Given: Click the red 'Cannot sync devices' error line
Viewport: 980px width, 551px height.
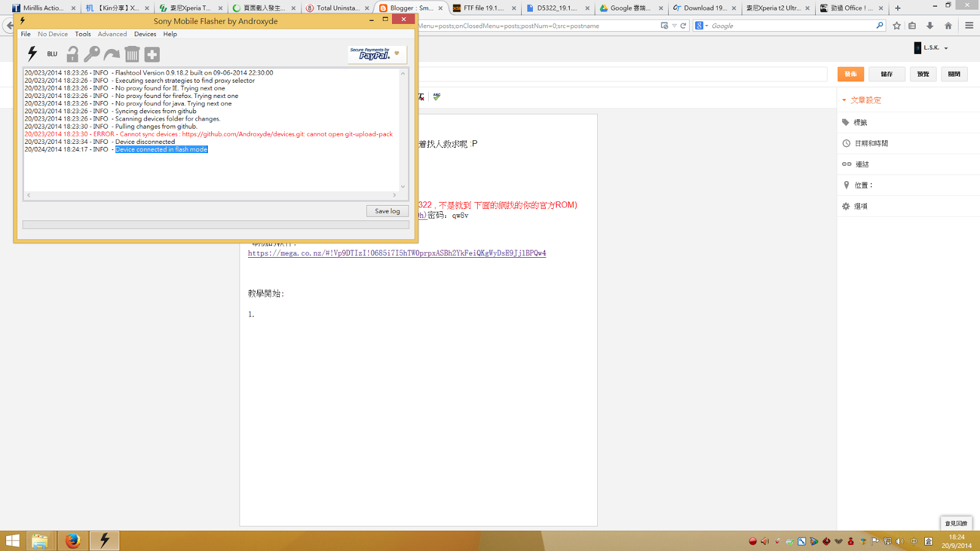Looking at the screenshot, I should pos(209,134).
